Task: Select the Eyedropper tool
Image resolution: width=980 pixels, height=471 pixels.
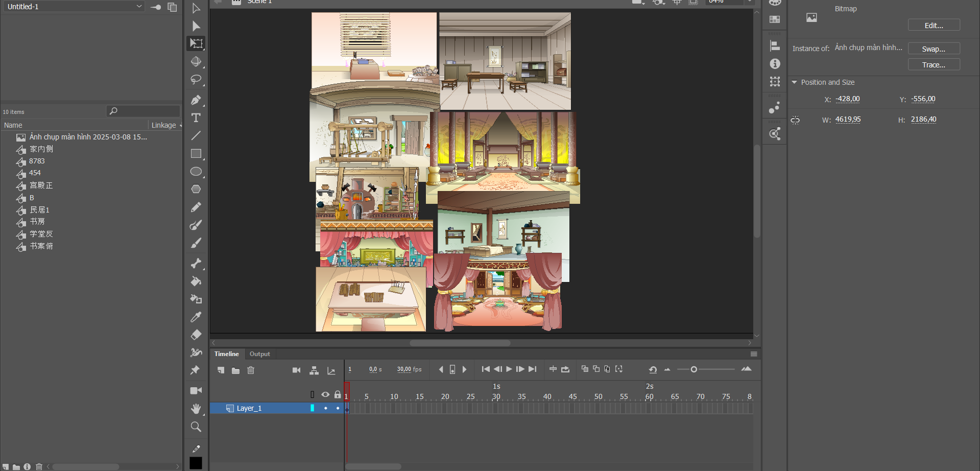Action: [x=196, y=317]
